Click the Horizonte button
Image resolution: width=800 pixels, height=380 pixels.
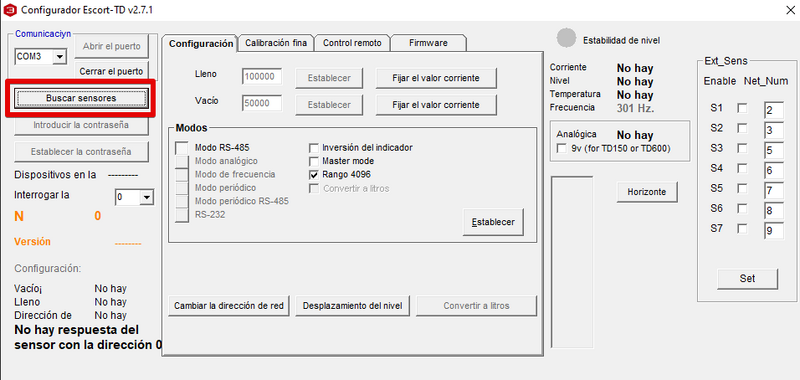coord(646,192)
